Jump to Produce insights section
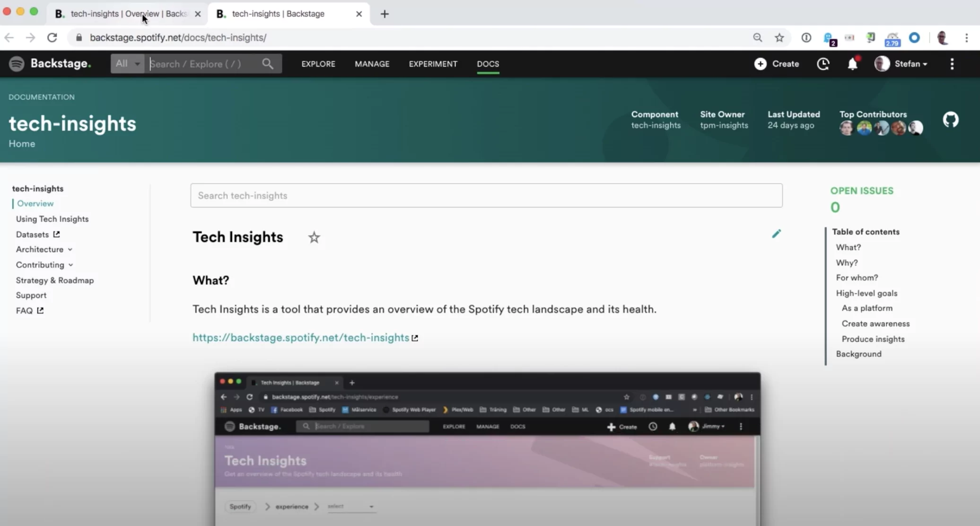980x526 pixels. pos(873,339)
